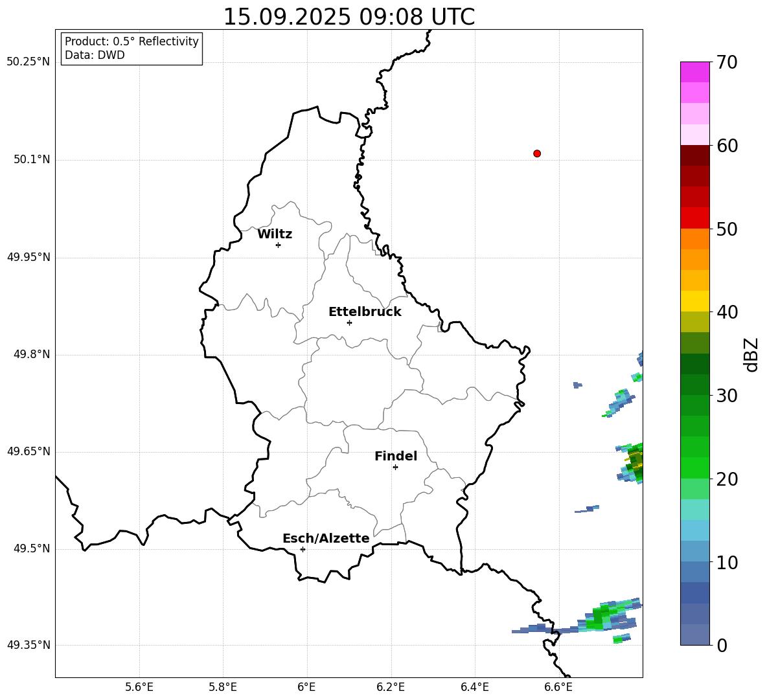The width and height of the screenshot is (767, 700).
Task: Click the Wiltz station cross marker
Action: (x=279, y=245)
